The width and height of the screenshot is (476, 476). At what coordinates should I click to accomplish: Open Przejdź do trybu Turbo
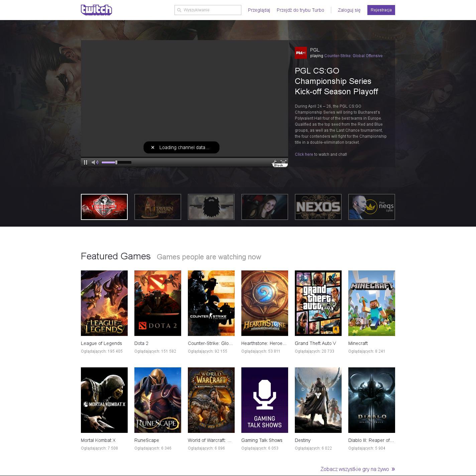300,10
